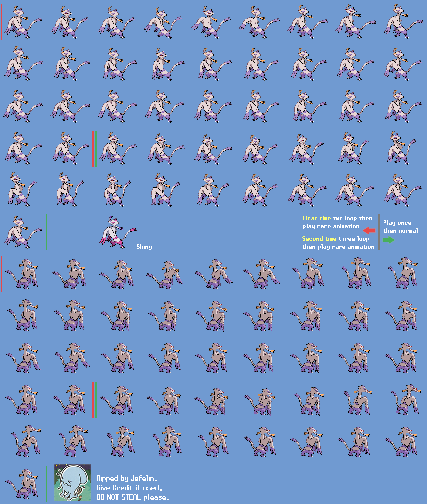Click the green right-pointing arrow

(x=388, y=240)
